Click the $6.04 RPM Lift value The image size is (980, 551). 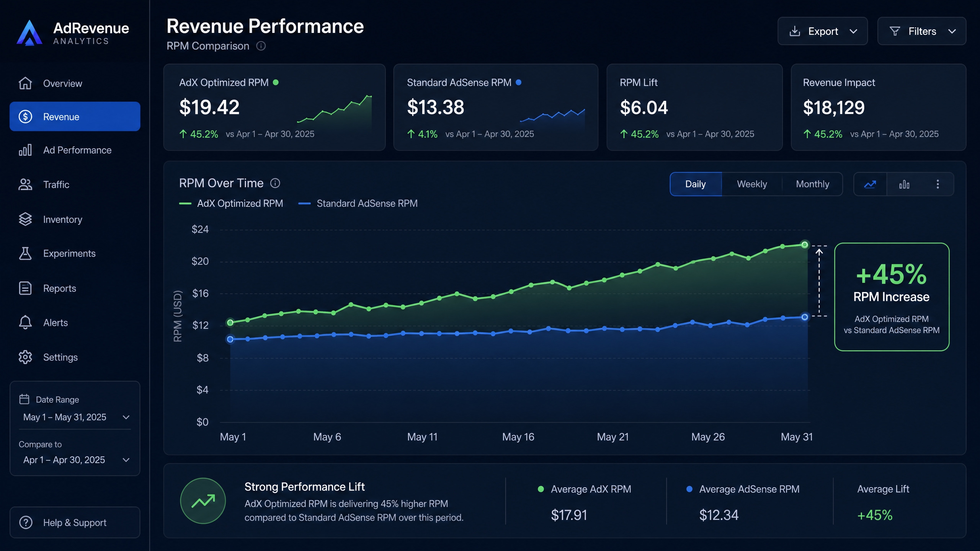644,108
